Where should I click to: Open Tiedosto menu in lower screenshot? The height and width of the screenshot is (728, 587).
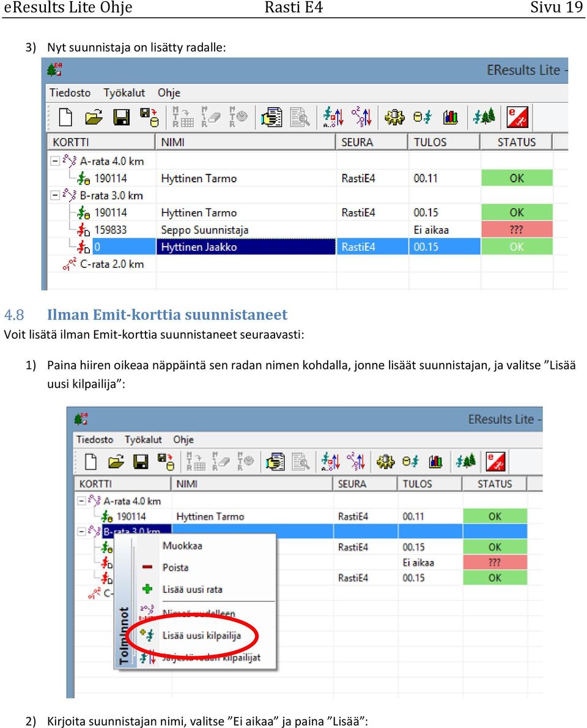click(x=95, y=440)
